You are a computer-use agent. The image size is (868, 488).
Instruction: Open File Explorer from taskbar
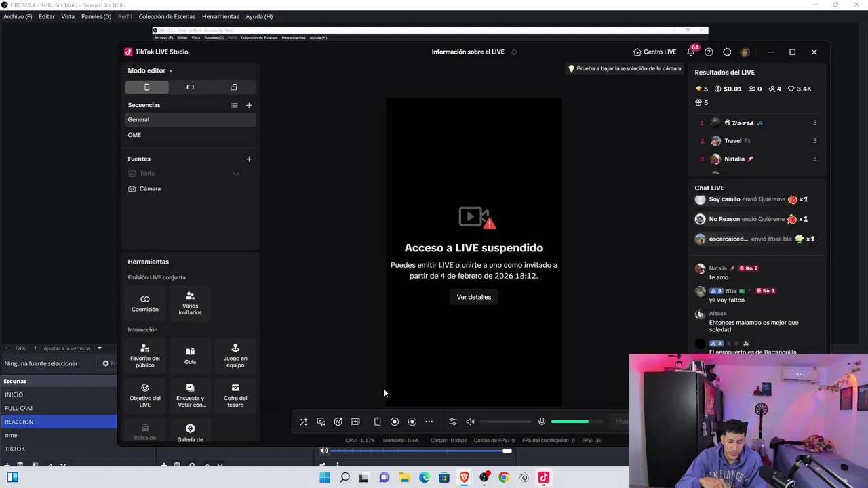404,478
